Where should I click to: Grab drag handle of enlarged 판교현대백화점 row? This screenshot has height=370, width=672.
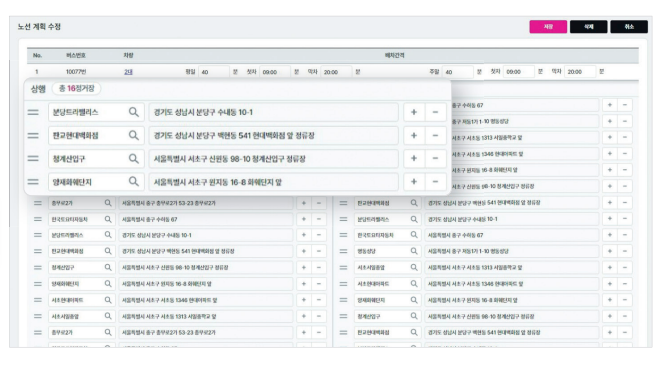pos(33,135)
